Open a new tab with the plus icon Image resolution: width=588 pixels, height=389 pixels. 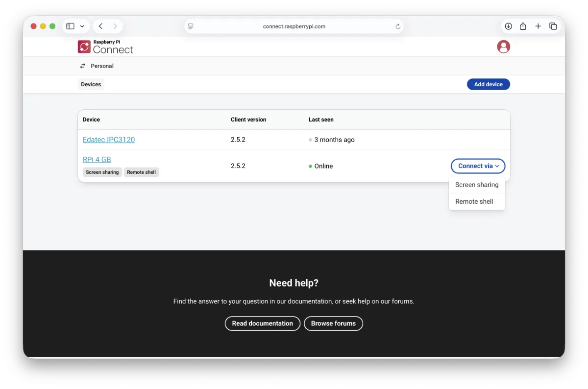coord(538,26)
